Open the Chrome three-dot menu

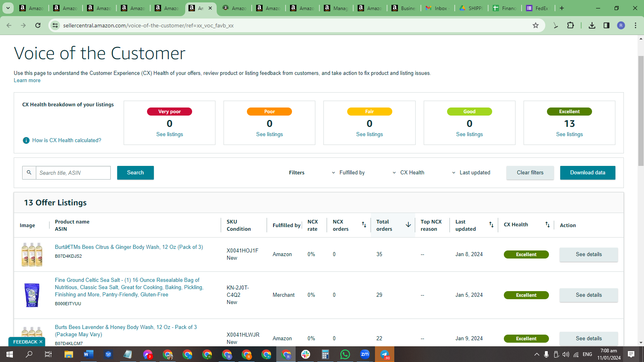tap(636, 25)
